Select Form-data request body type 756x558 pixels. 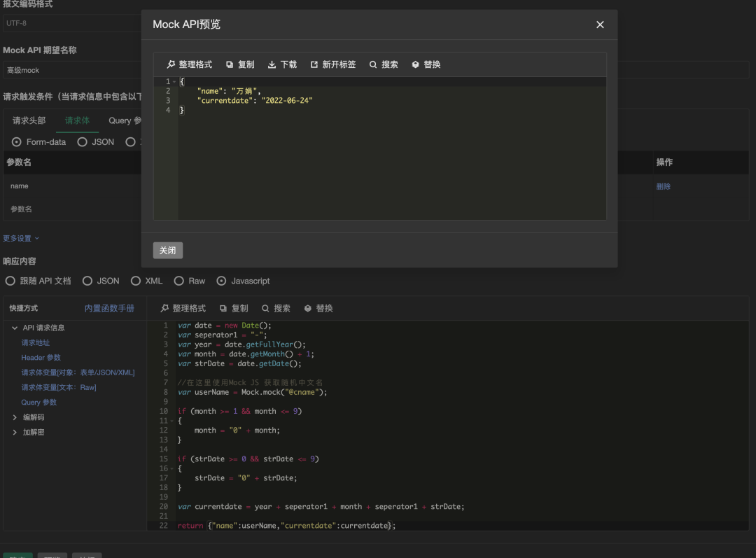pos(39,142)
